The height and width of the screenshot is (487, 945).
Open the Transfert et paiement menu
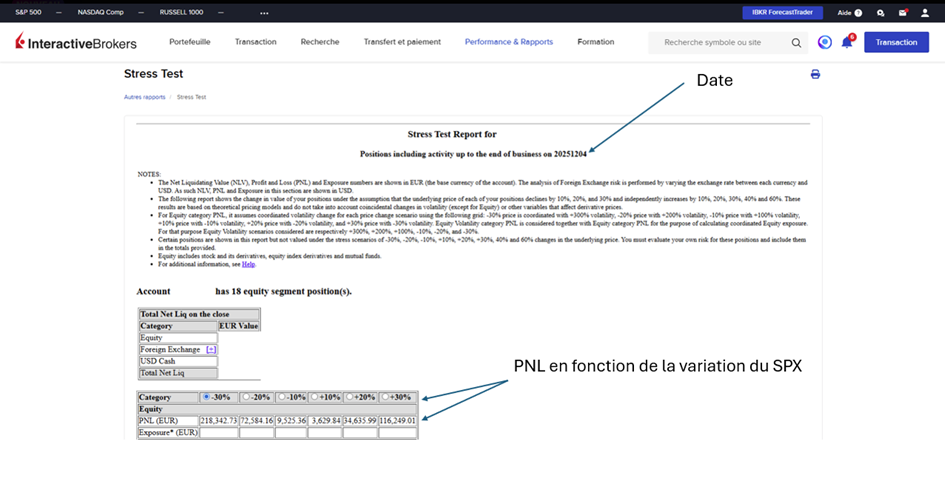(x=402, y=42)
